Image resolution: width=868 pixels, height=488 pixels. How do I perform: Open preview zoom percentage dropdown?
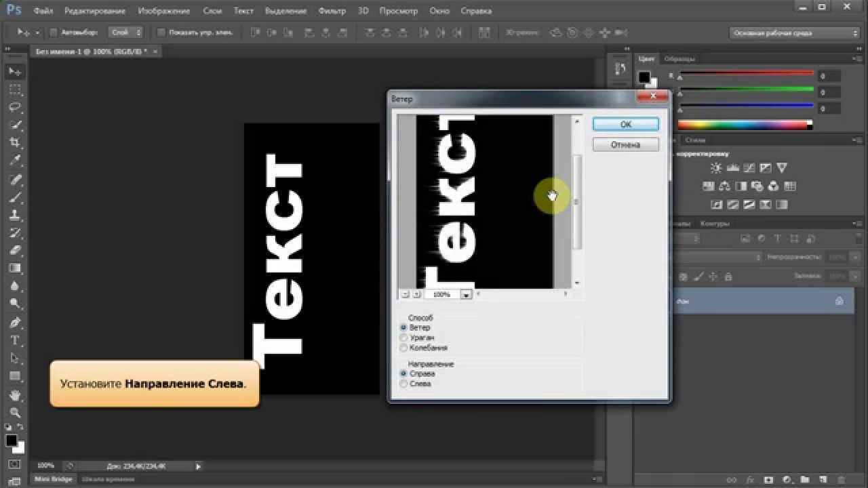click(x=466, y=294)
